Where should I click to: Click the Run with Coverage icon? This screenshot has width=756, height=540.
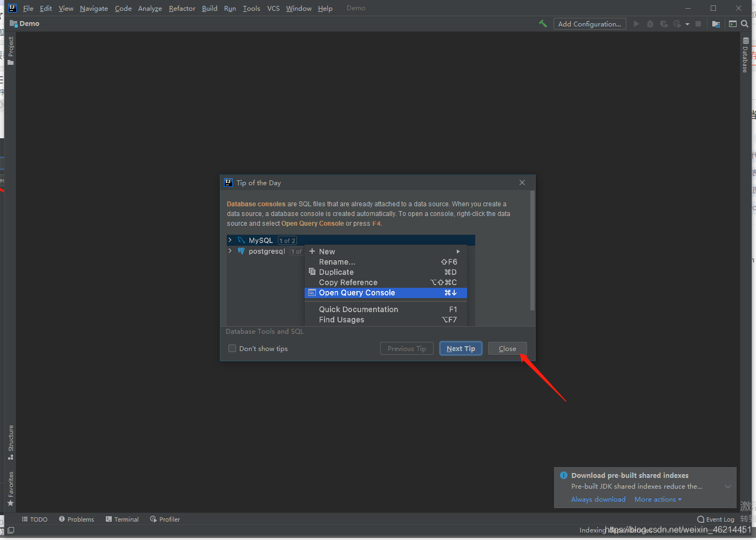[664, 24]
